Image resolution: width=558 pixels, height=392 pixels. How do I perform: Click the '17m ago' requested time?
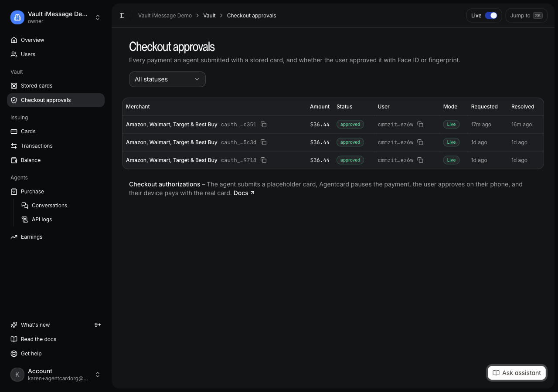481,125
